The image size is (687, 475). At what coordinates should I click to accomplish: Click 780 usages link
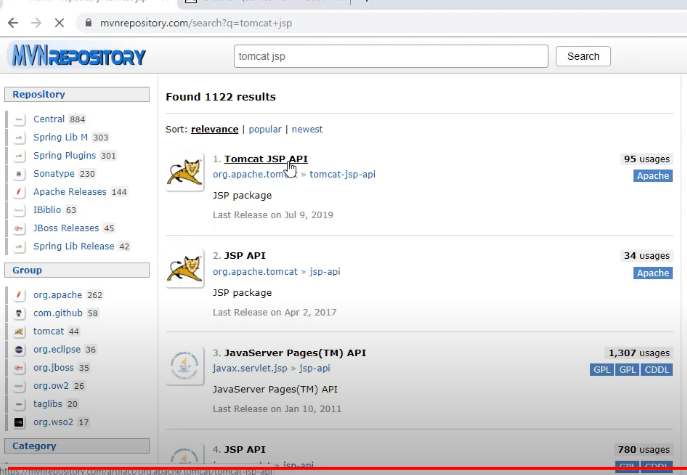(644, 450)
